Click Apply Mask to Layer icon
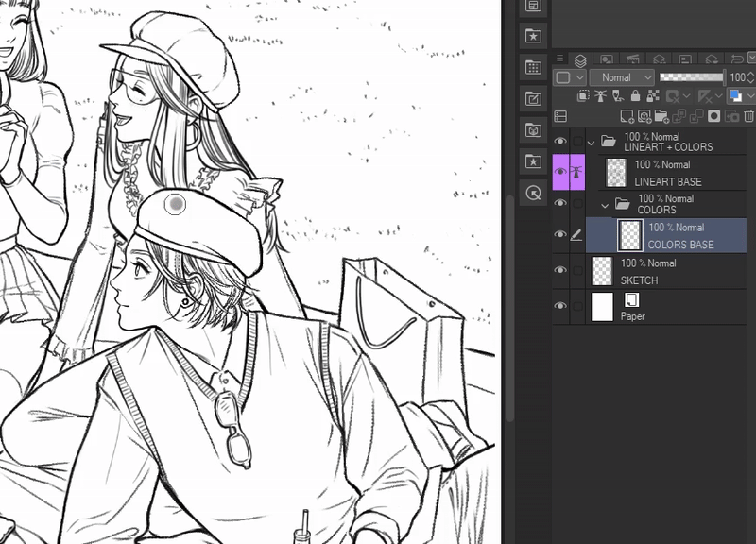The width and height of the screenshot is (756, 544). coord(730,116)
